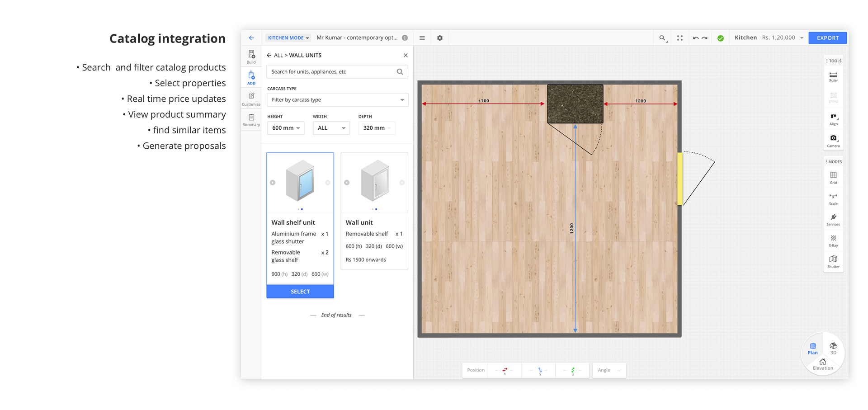This screenshot has width=868, height=410.
Task: Close the Wall Units catalog panel
Action: [406, 55]
